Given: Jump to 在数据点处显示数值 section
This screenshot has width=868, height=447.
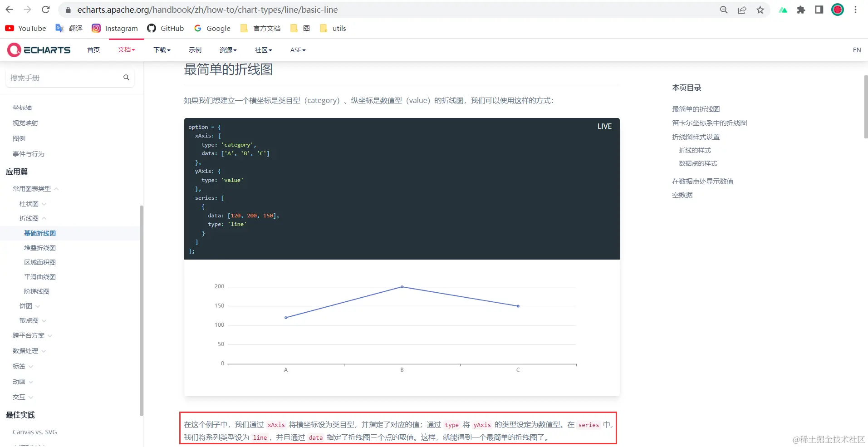Looking at the screenshot, I should coord(702,181).
